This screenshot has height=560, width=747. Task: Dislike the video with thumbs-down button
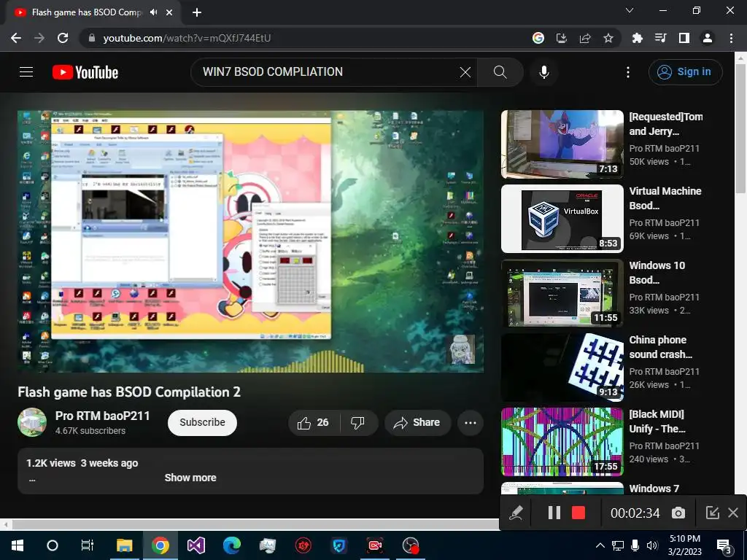[357, 422]
